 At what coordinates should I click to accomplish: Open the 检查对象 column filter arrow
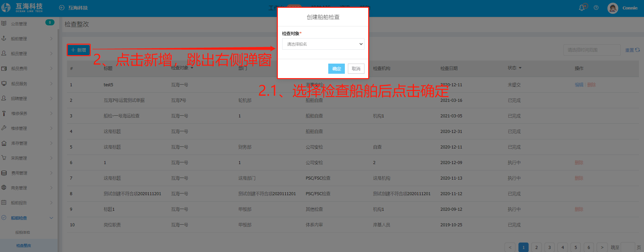tap(192, 68)
